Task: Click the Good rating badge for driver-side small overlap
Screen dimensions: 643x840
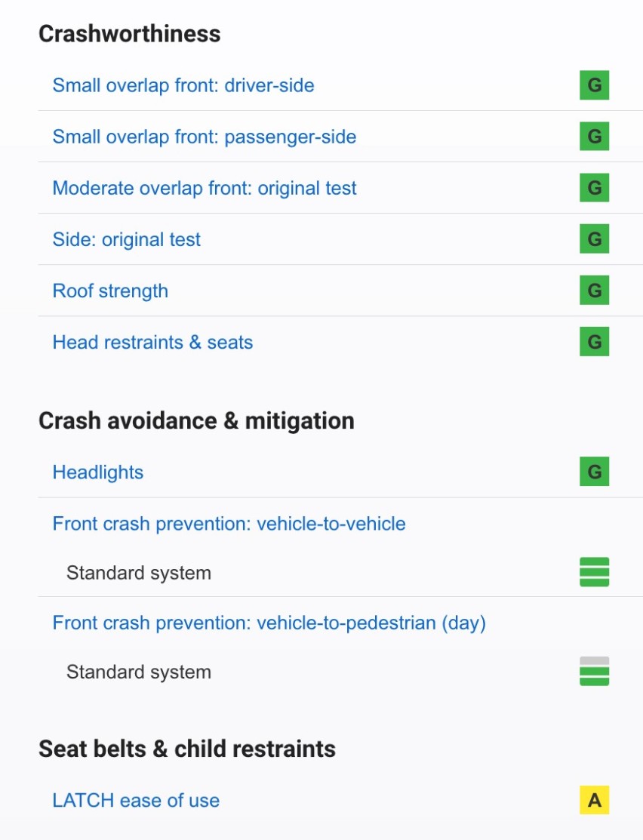Action: tap(594, 85)
